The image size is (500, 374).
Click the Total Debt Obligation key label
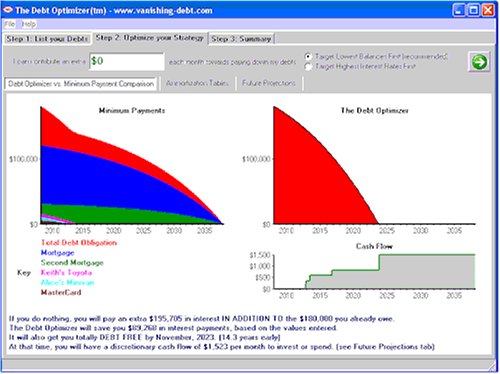79,243
